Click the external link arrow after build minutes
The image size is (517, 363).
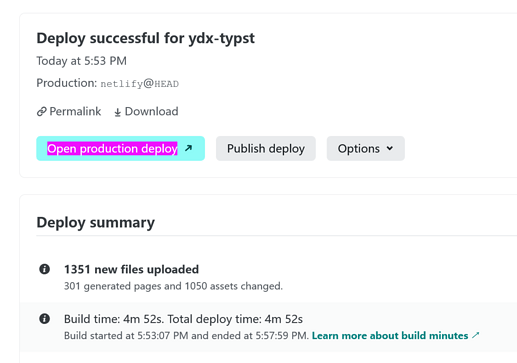[476, 335]
